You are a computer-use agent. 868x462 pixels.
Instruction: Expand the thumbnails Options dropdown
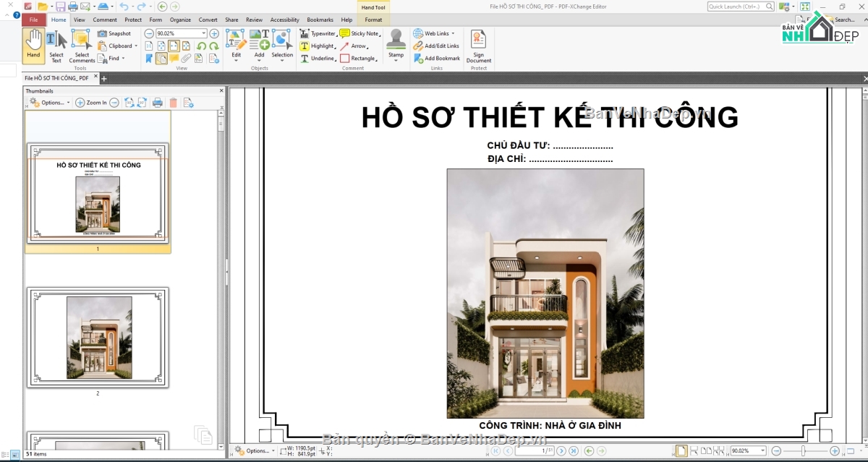pyautogui.click(x=50, y=103)
